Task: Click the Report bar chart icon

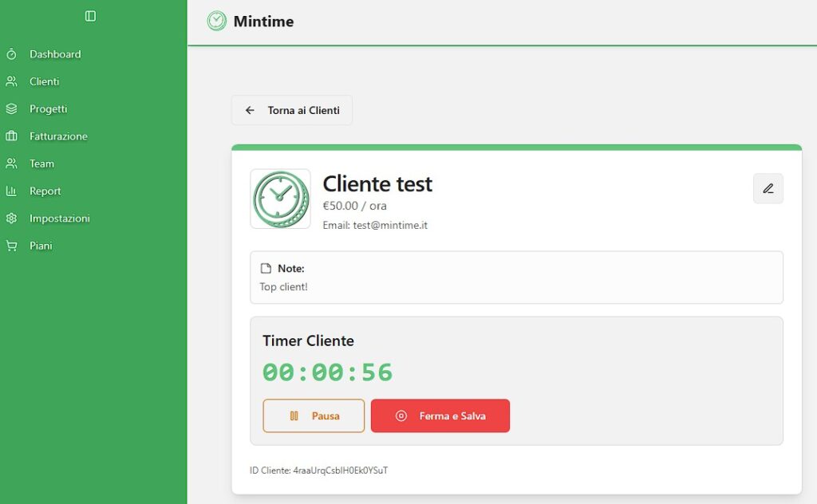Action: click(11, 191)
